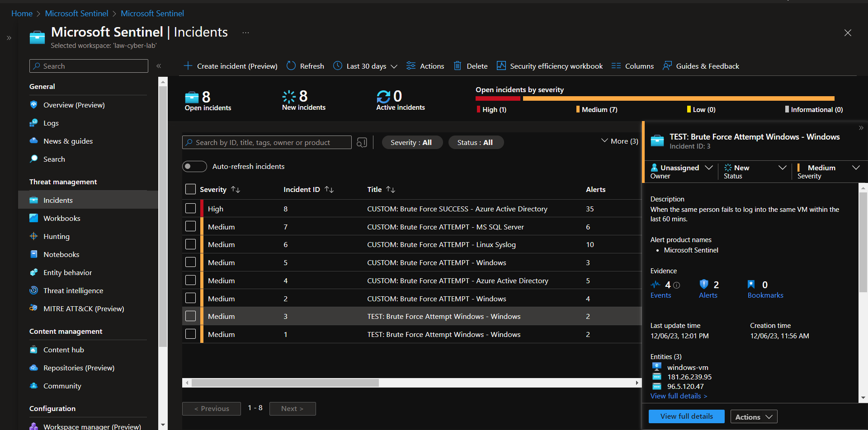Collapse the incident details pane chevrons
The width and height of the screenshot is (868, 430).
coord(861,128)
